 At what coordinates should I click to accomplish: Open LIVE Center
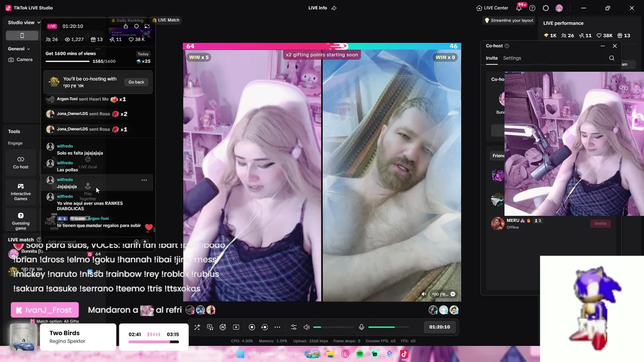[492, 8]
